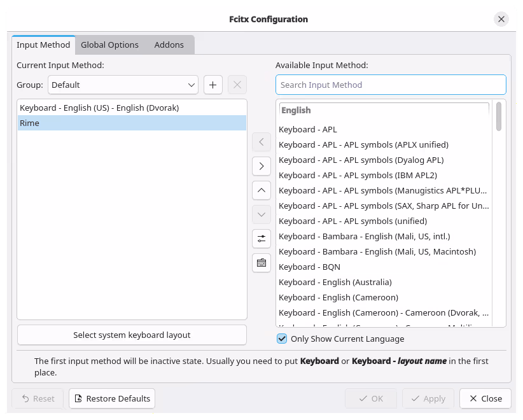Select Bambara - English (Mali, US, Macintosh)

click(384, 252)
